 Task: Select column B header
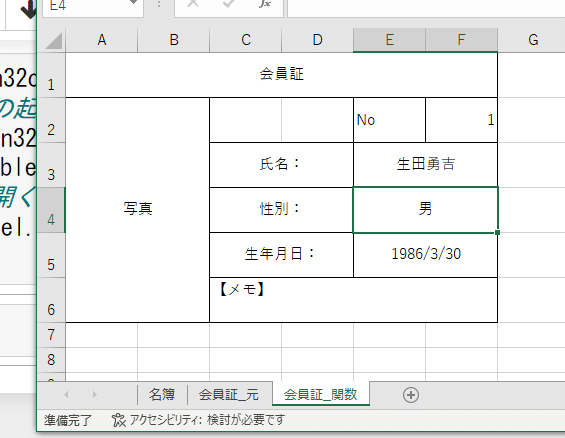pos(174,40)
